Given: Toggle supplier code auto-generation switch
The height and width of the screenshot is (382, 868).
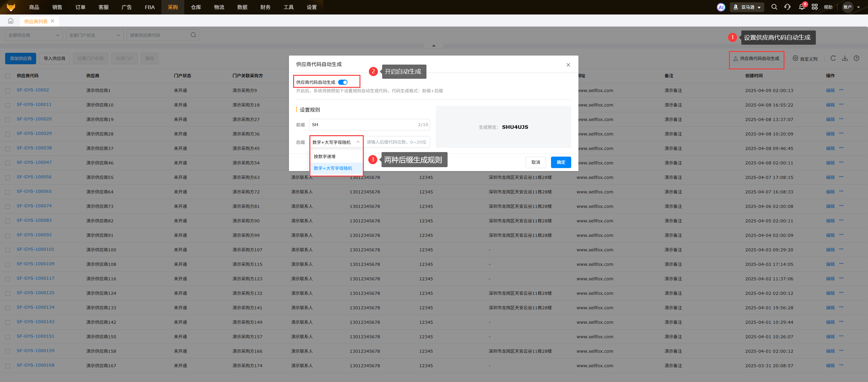Looking at the screenshot, I should coord(343,82).
